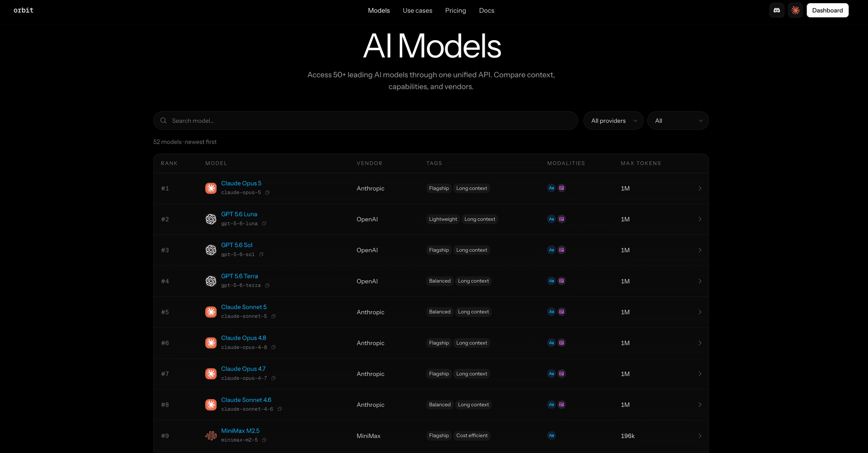
Task: Click the text modality icon for Claude Opus 5
Action: click(x=551, y=188)
